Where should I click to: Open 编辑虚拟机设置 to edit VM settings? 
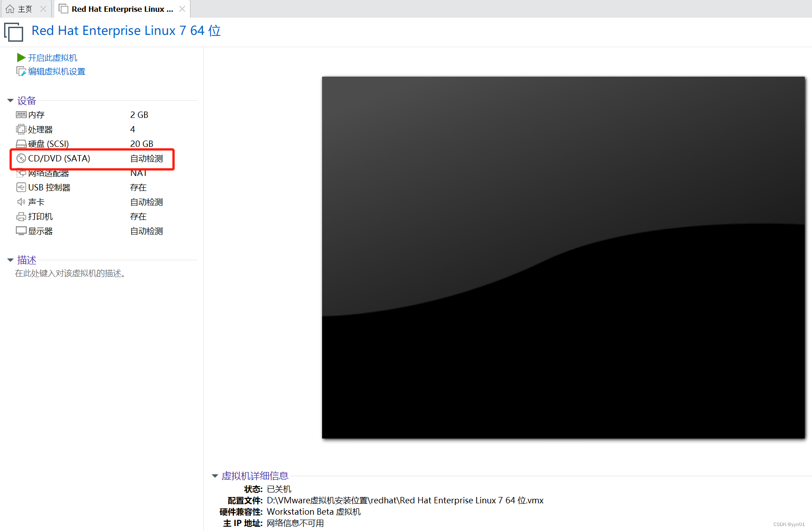click(x=56, y=71)
